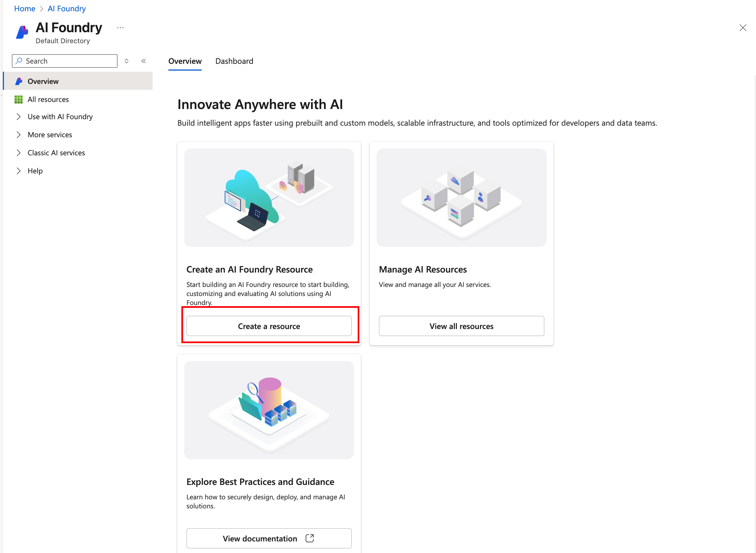Click the diamond icon next to the search bar
This screenshot has height=553, width=756.
(127, 61)
